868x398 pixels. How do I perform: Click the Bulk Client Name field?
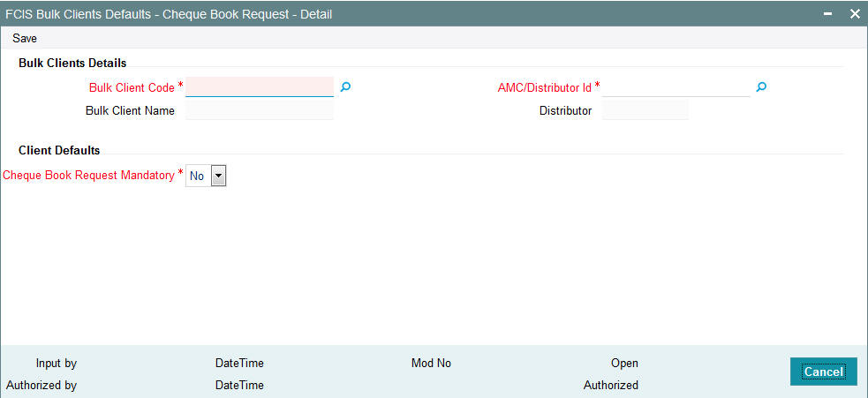click(260, 110)
